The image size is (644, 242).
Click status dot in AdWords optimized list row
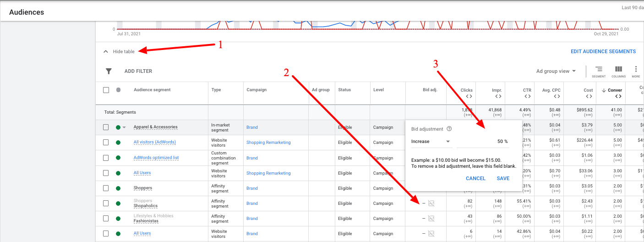click(118, 158)
